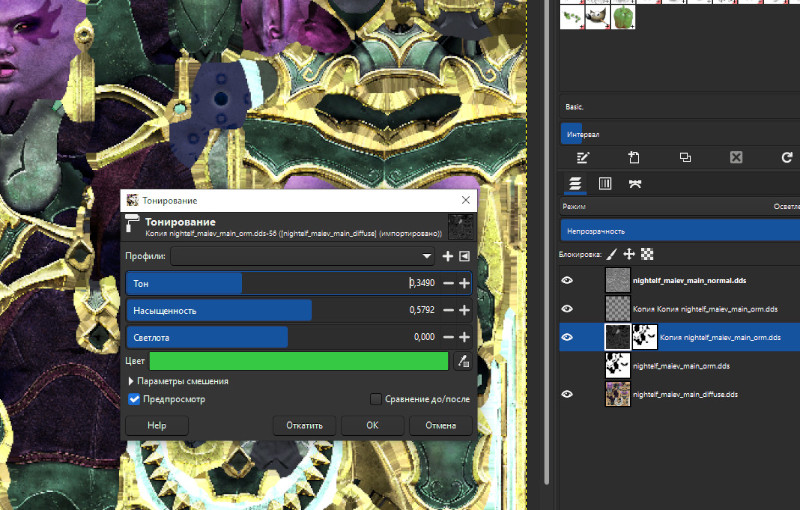Switch to the Channels tab

(x=605, y=183)
